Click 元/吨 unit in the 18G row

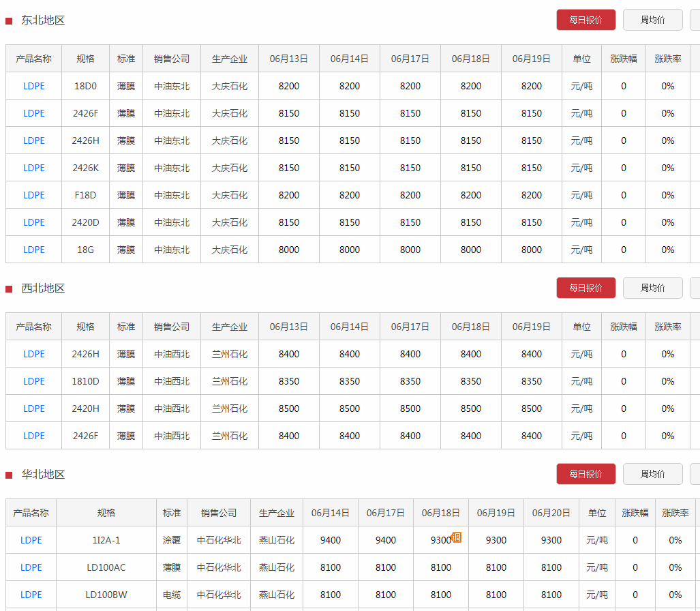(x=581, y=250)
